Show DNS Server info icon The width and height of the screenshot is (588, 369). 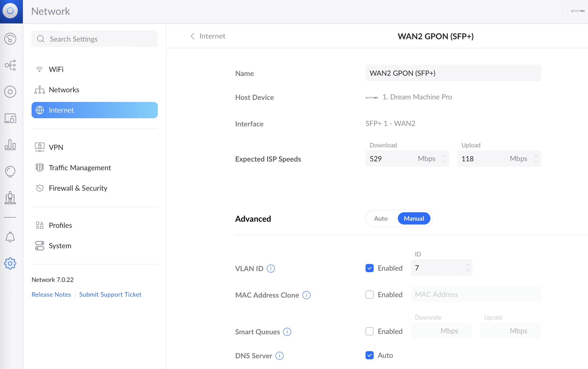[279, 356]
